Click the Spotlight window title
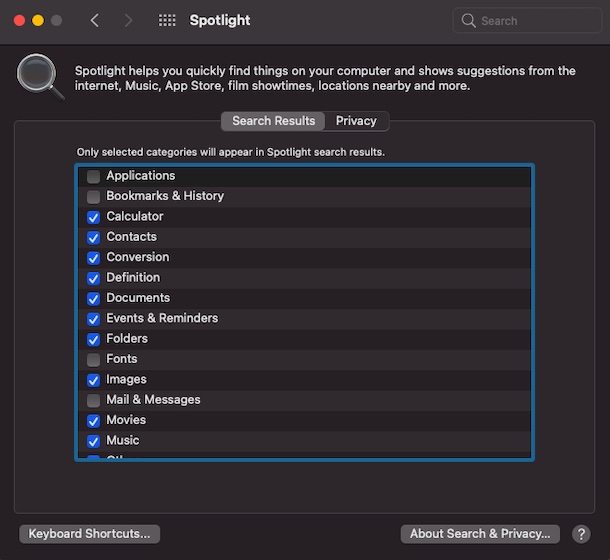The image size is (610, 560). tap(220, 20)
